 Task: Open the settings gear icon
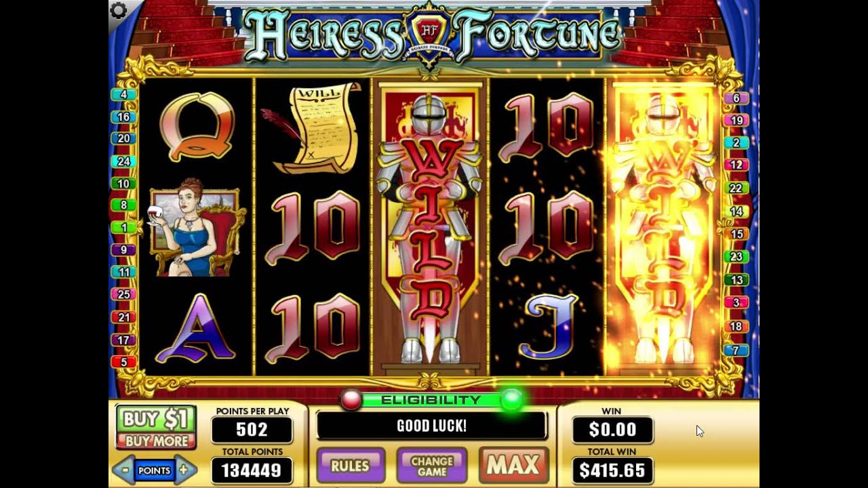[119, 10]
